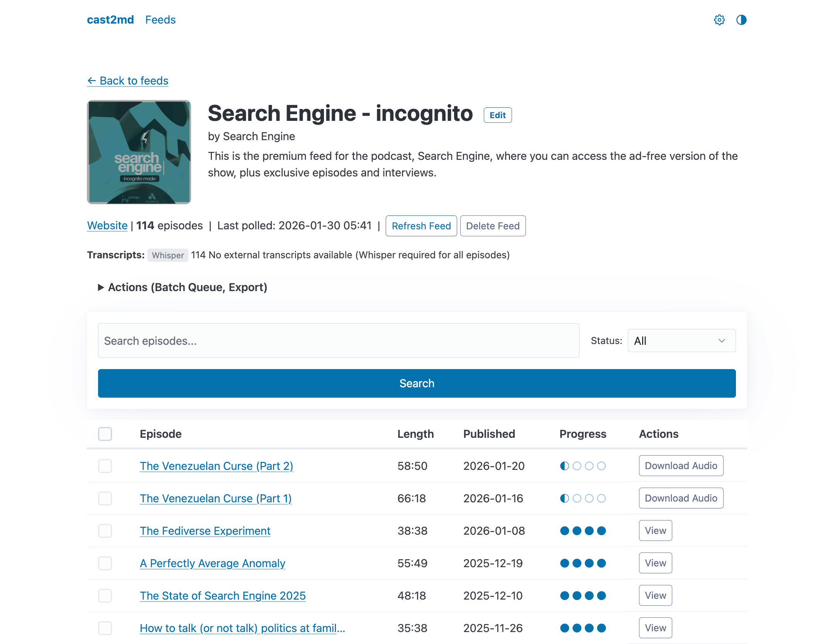Click into the Search episodes field
Image resolution: width=834 pixels, height=644 pixels.
click(339, 341)
